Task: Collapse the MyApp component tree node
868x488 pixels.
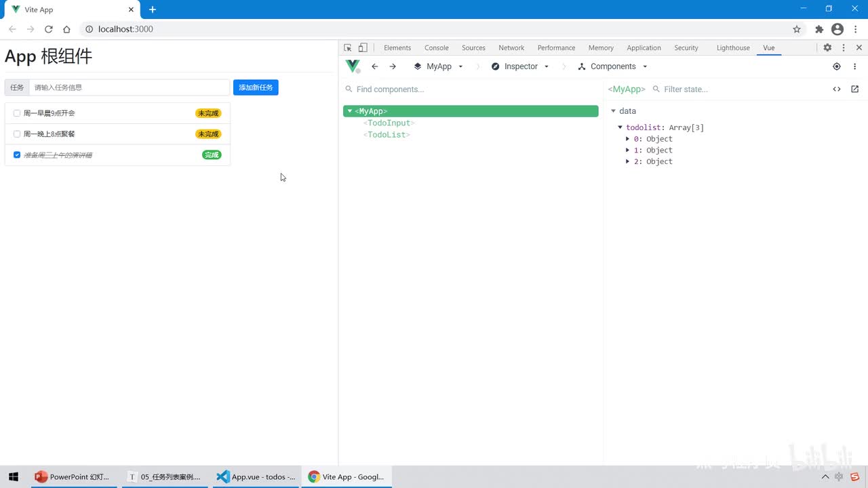Action: coord(350,111)
